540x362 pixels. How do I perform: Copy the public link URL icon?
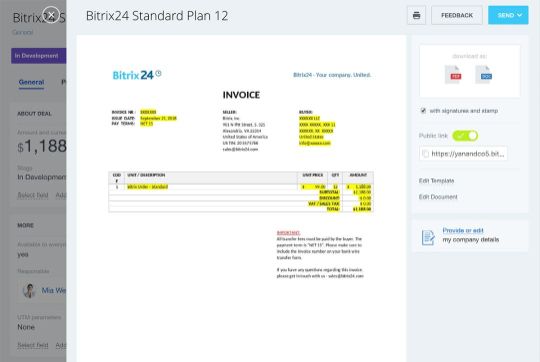(x=426, y=154)
